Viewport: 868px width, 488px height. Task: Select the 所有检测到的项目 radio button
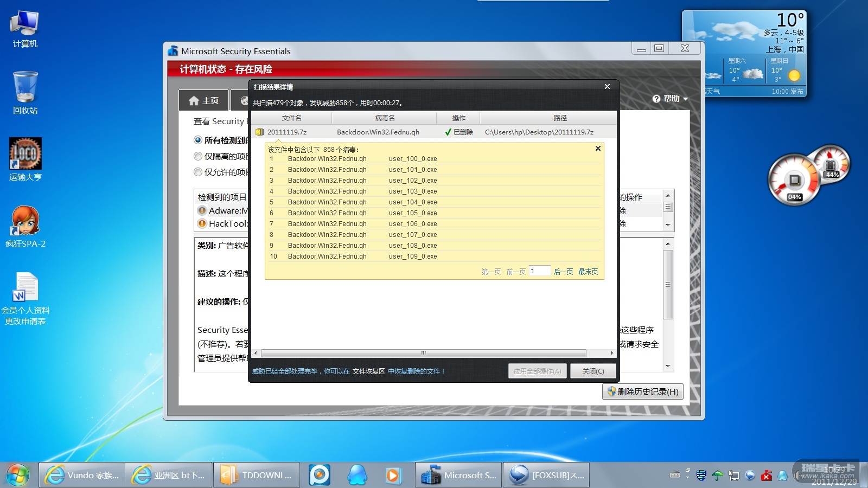(198, 140)
